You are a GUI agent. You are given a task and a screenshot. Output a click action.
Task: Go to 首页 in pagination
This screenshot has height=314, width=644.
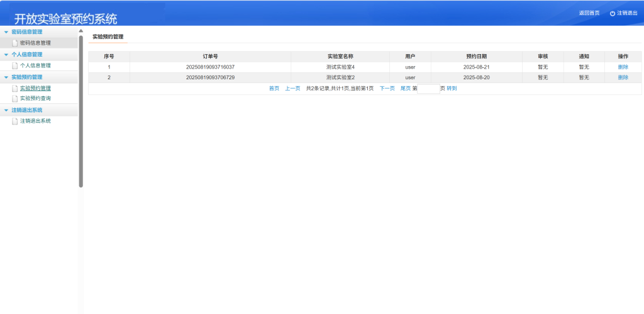[x=274, y=88]
